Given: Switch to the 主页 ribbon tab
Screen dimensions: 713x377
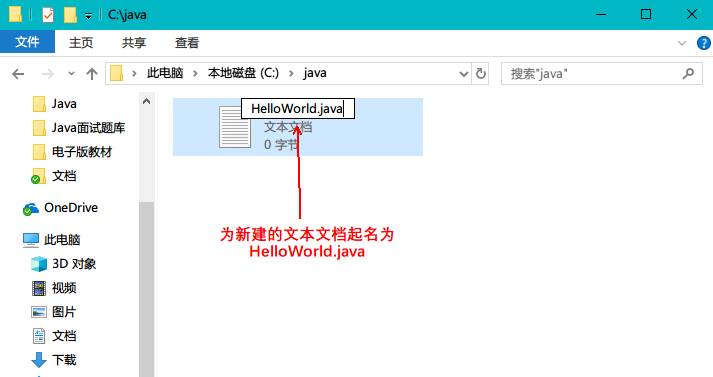Looking at the screenshot, I should click(x=81, y=43).
